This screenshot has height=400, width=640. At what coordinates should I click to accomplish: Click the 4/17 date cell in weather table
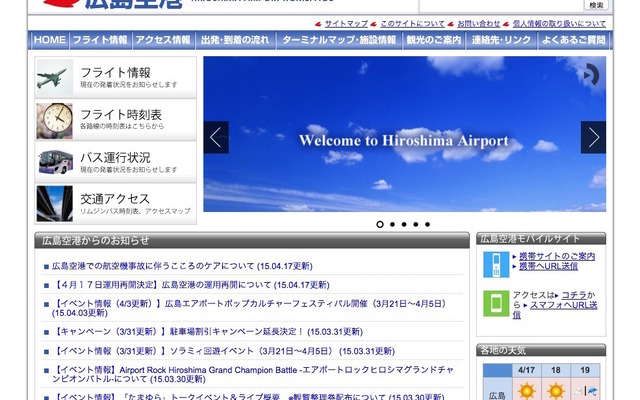[527, 370]
